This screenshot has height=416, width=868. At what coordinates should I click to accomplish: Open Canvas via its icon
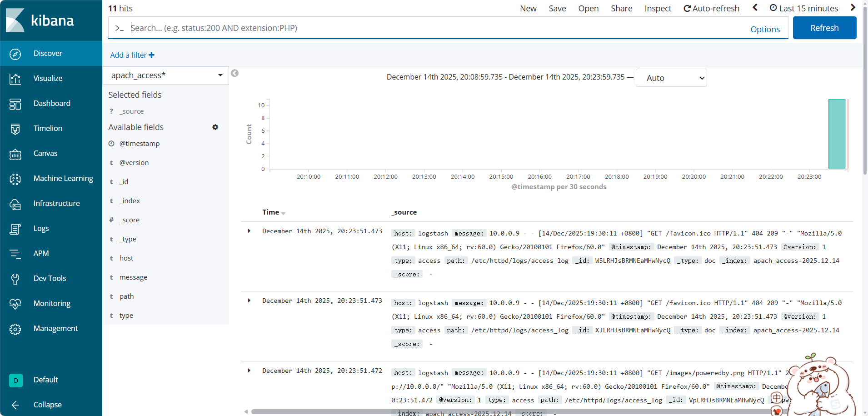coord(15,154)
